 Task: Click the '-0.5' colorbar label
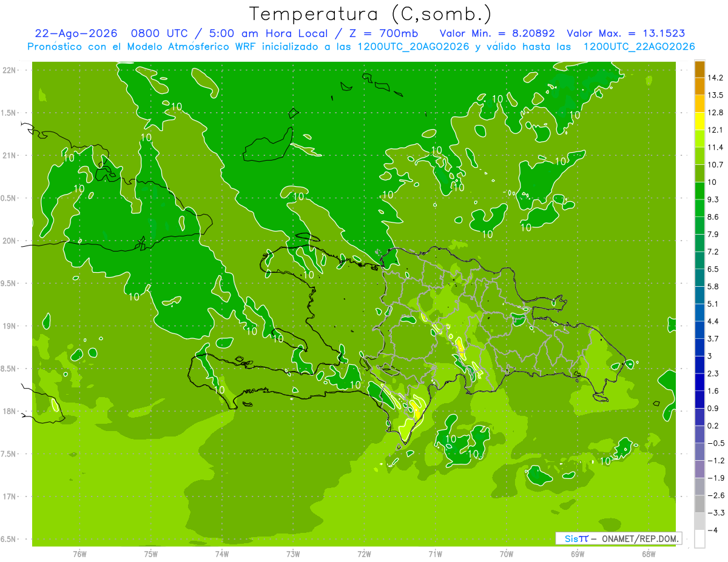716,443
